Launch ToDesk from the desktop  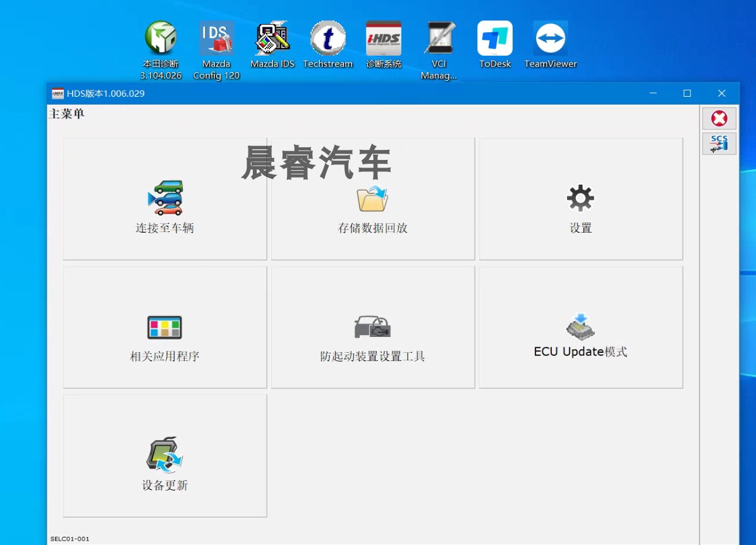(x=495, y=44)
